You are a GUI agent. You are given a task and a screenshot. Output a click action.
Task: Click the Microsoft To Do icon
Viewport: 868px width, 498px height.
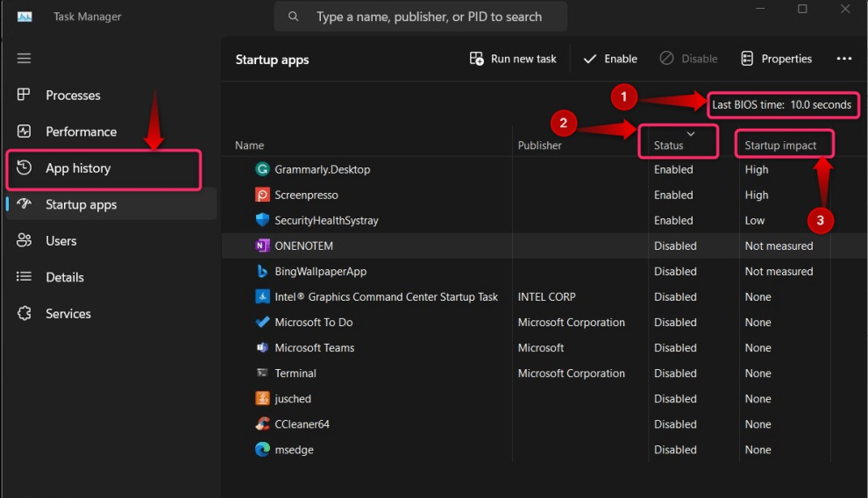pos(262,323)
